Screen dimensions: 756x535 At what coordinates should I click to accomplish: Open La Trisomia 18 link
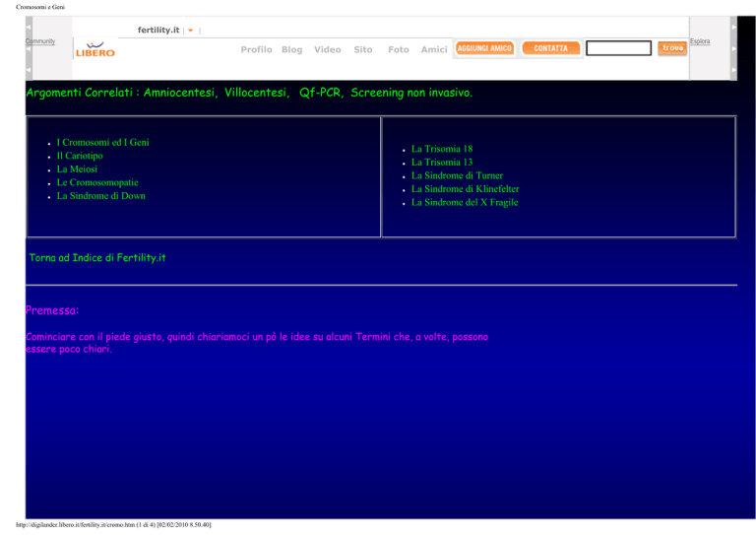[x=442, y=149]
